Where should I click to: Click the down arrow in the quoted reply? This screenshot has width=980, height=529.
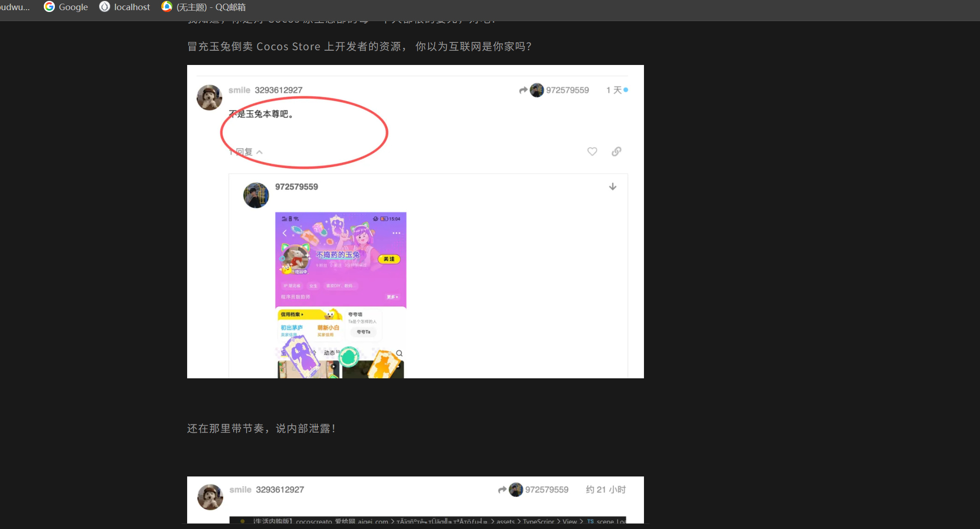tap(612, 187)
